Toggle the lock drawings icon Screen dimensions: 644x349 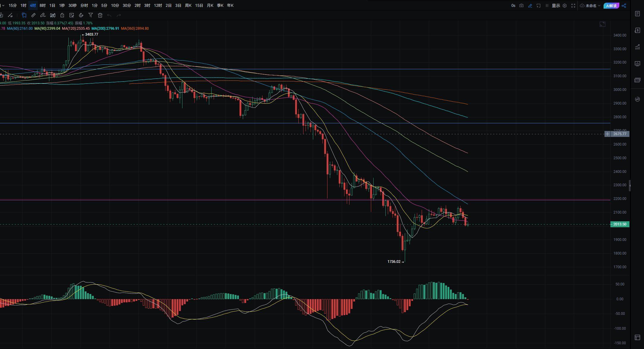tap(62, 15)
